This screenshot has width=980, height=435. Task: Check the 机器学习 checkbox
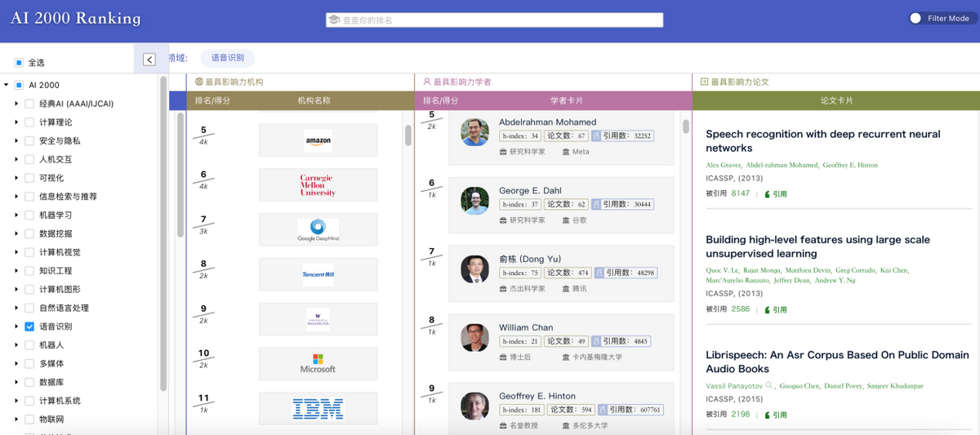coord(29,215)
